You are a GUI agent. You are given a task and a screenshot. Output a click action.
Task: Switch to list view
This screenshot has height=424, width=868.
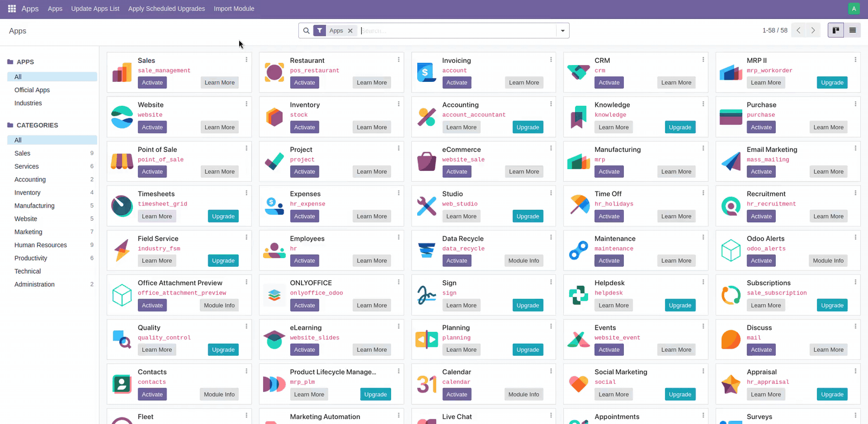pos(852,30)
